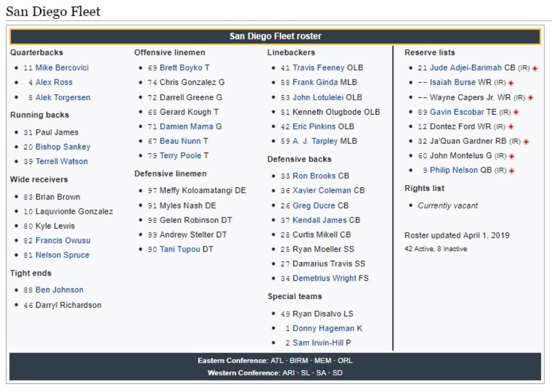Click Ron Brooks link
The height and width of the screenshot is (392, 552).
tap(314, 176)
